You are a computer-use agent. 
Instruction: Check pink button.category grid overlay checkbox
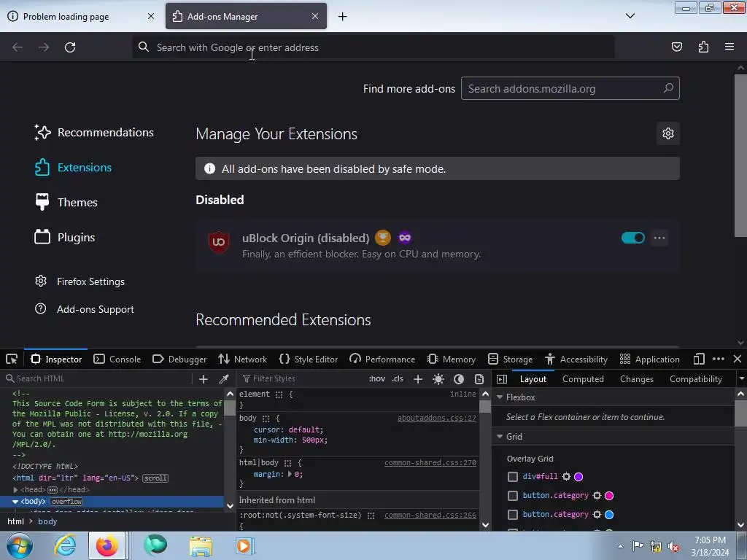[x=513, y=496]
